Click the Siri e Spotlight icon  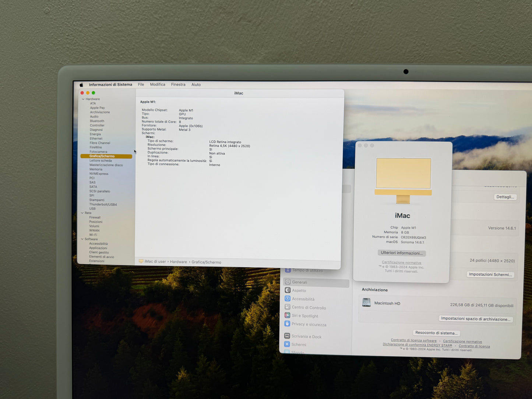pyautogui.click(x=287, y=315)
